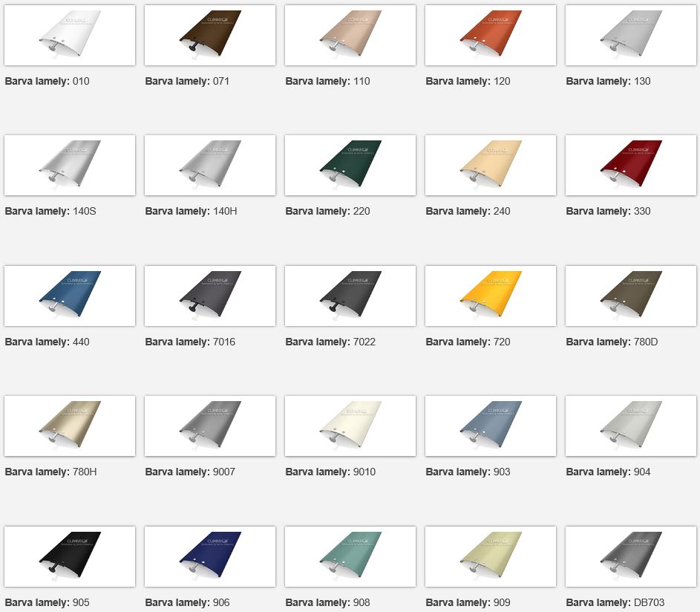Select terracotta slat color 120
The image size is (700, 612).
[x=490, y=36]
